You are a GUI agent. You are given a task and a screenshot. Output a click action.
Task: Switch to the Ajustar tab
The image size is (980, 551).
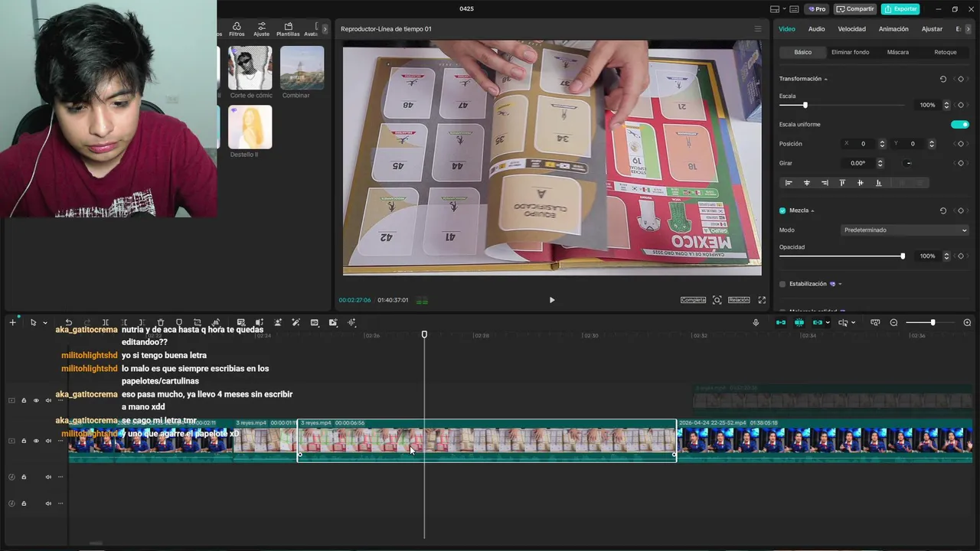pyautogui.click(x=932, y=29)
